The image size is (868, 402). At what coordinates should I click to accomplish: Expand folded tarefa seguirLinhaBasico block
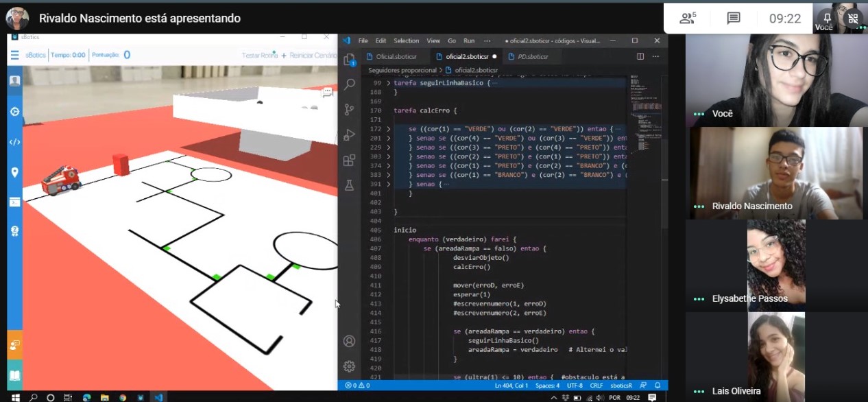coord(388,83)
